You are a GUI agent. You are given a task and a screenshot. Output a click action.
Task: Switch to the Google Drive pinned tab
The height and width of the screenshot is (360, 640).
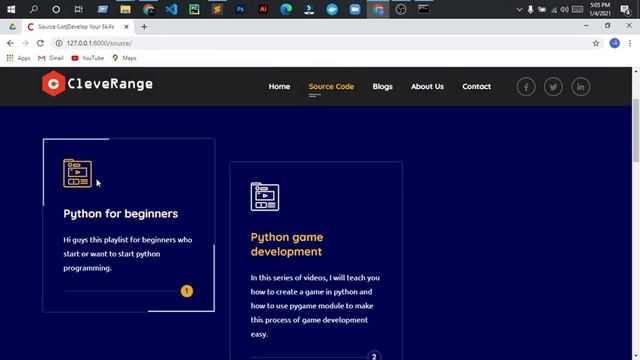click(13, 27)
